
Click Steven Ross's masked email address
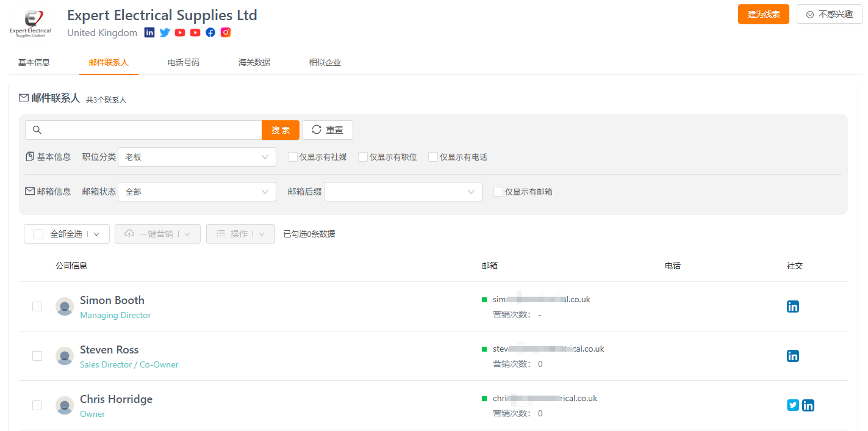pyautogui.click(x=548, y=349)
